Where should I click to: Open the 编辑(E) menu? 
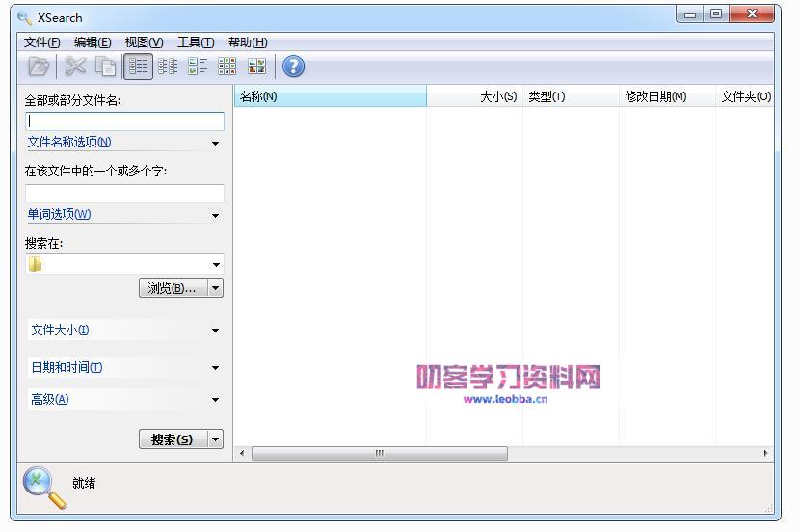pos(93,42)
